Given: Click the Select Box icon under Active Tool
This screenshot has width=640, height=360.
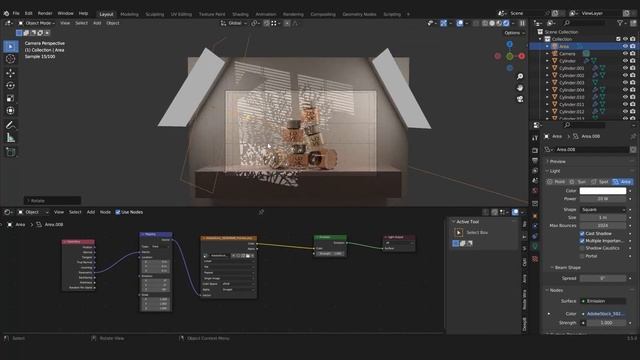Looking at the screenshot, I should pos(458,233).
